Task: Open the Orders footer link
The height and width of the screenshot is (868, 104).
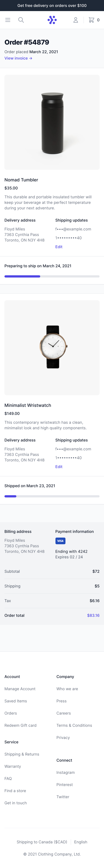Action: click(10, 713)
